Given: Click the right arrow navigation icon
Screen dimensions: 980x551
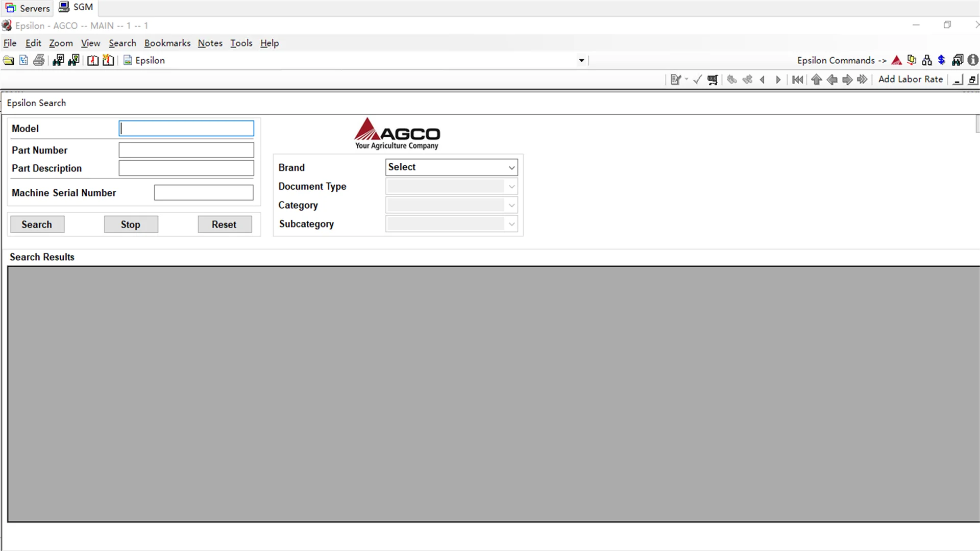Looking at the screenshot, I should pos(847,80).
